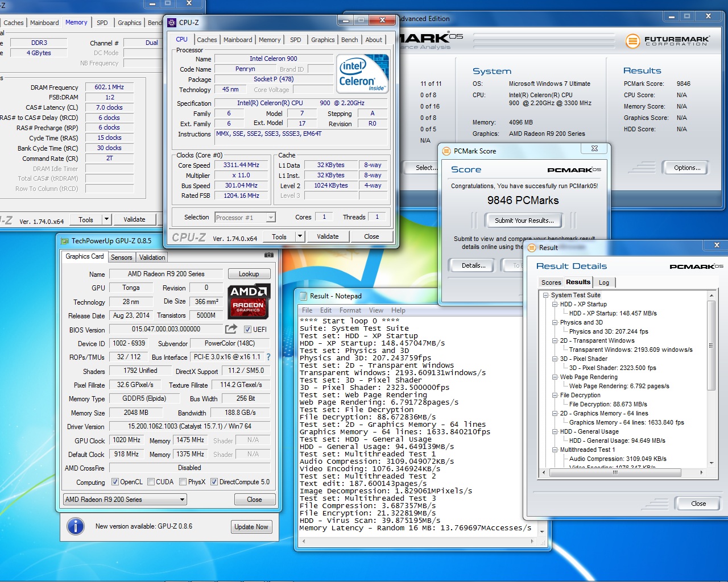
Task: Switch to the Sensors tab in GPU-Z
Action: tap(121, 257)
